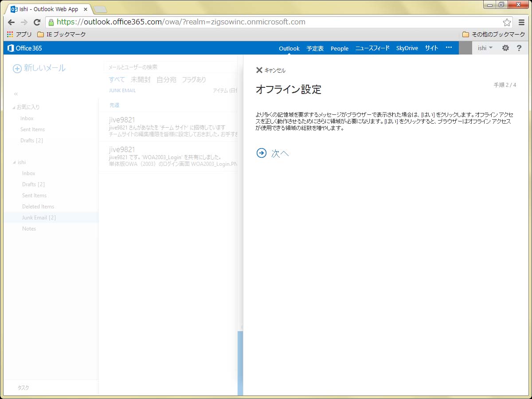Open Inbox under ishi mailbox
532x399 pixels.
pos(28,173)
